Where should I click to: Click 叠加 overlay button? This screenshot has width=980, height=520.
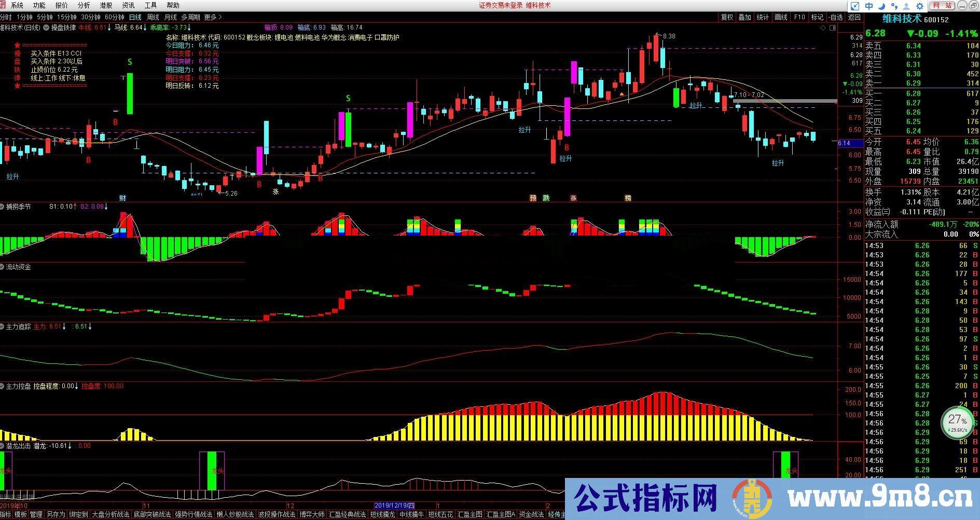click(x=745, y=17)
